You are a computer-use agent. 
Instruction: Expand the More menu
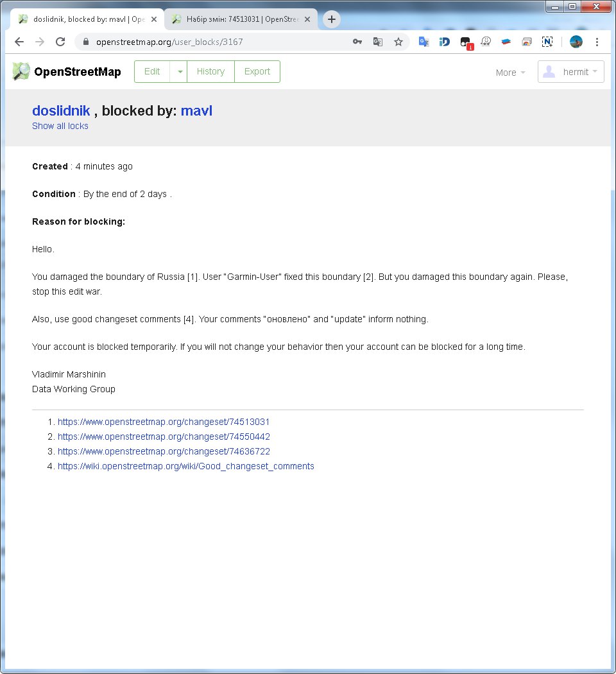(510, 73)
